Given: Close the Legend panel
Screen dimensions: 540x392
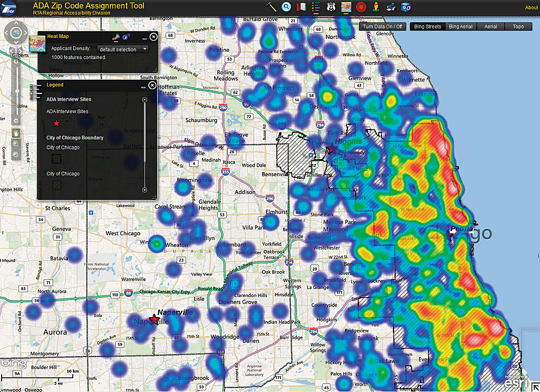Looking at the screenshot, I should point(152,85).
